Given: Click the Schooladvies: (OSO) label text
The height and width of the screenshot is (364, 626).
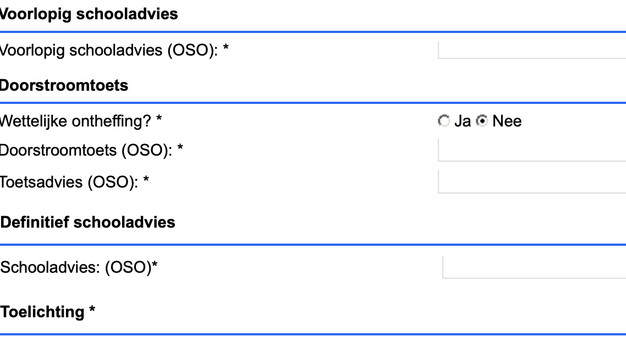Looking at the screenshot, I should 76,267.
